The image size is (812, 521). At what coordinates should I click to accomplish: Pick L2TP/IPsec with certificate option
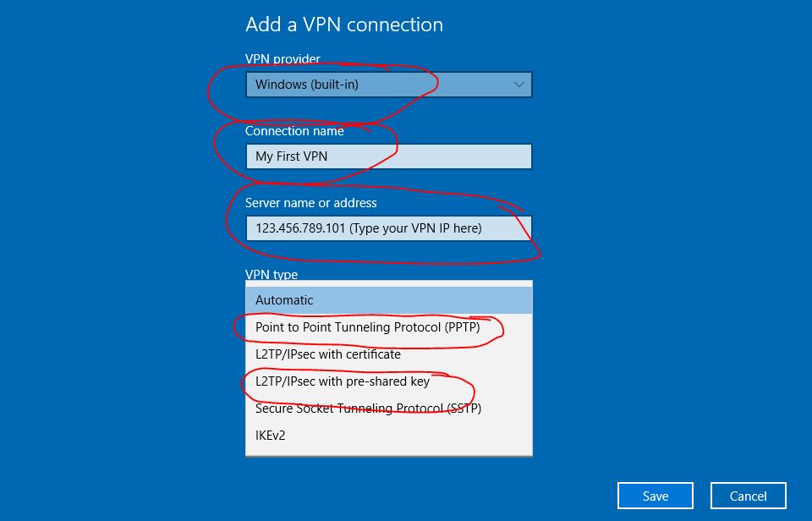coord(389,354)
